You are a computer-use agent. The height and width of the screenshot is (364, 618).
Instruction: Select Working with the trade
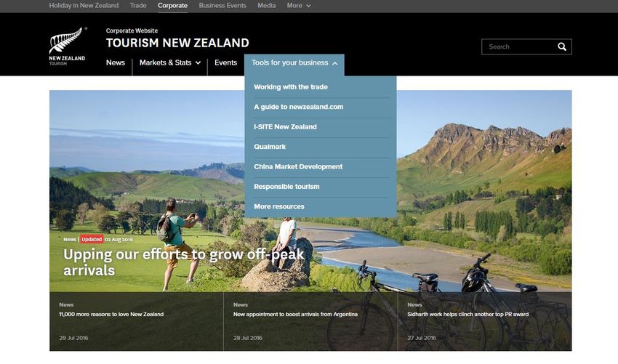coord(291,87)
